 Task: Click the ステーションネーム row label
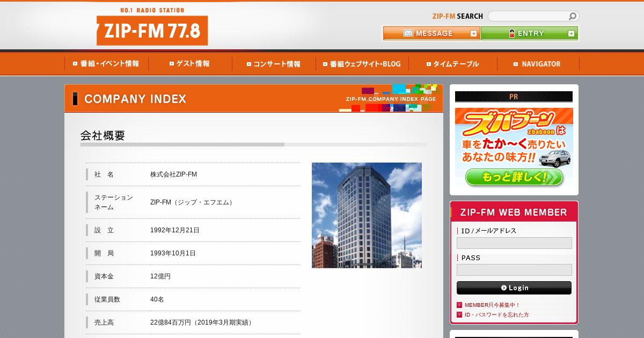pos(114,202)
